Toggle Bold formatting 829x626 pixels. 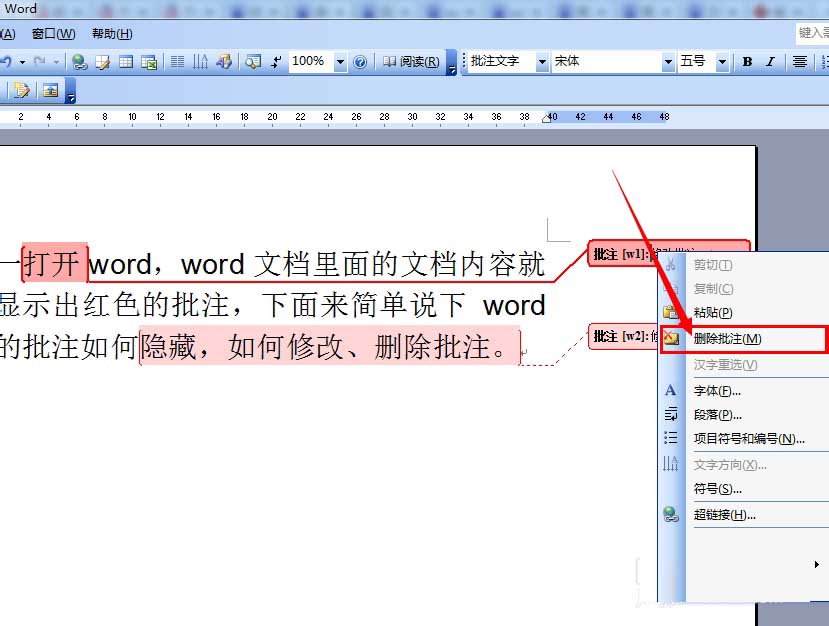(747, 62)
